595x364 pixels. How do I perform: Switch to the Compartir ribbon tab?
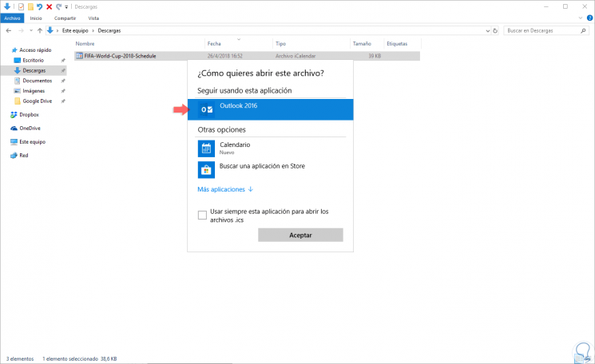click(65, 18)
